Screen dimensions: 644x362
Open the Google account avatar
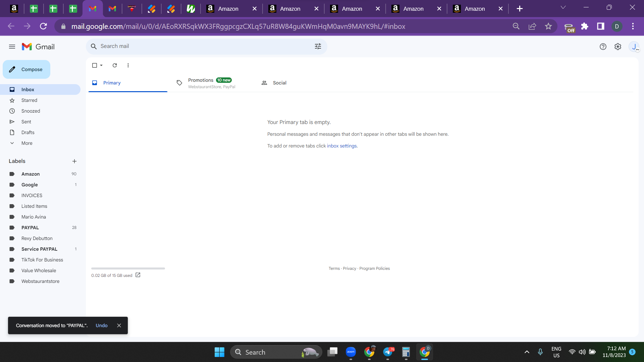point(634,47)
